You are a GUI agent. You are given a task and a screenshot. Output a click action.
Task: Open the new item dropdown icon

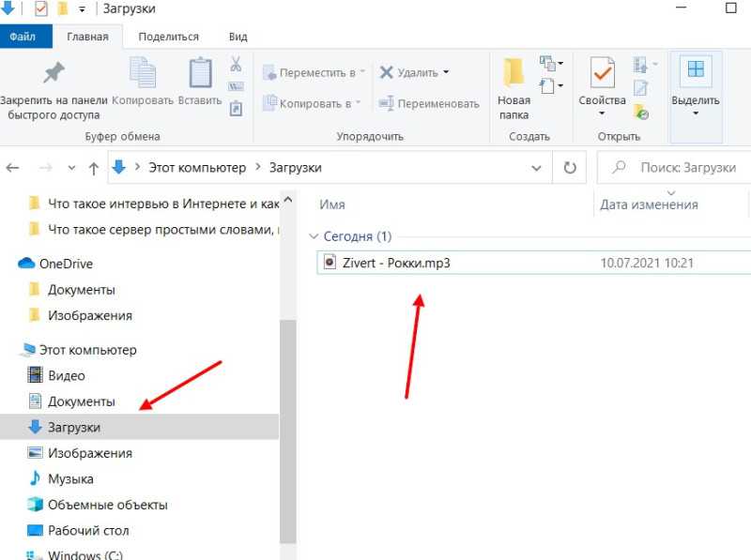click(x=551, y=63)
